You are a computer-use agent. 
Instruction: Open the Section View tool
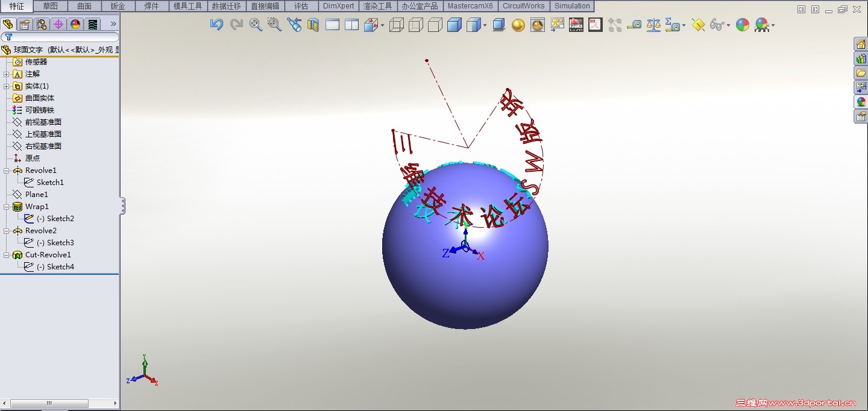tap(313, 25)
